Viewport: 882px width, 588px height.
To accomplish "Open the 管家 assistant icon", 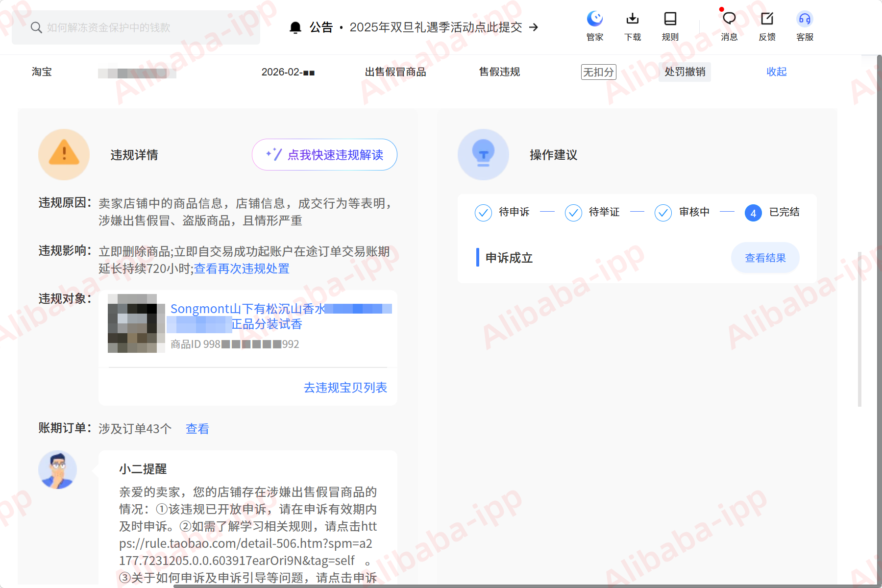I will point(595,26).
